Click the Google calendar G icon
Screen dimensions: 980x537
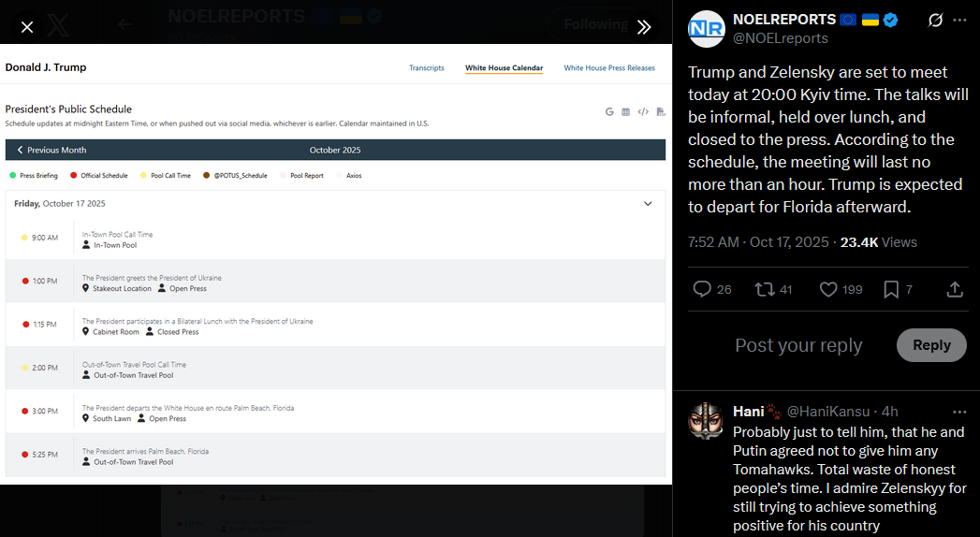[x=609, y=111]
